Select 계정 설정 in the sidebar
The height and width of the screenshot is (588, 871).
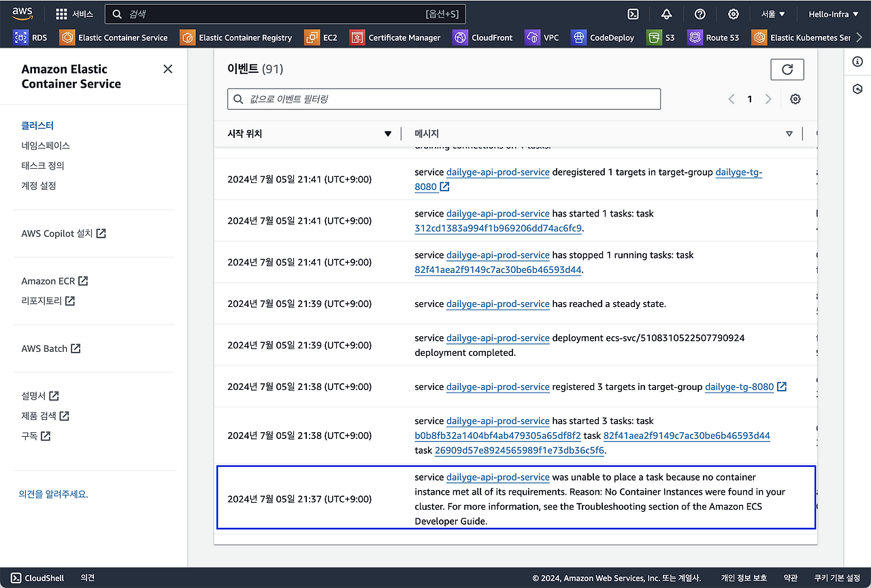click(x=39, y=186)
